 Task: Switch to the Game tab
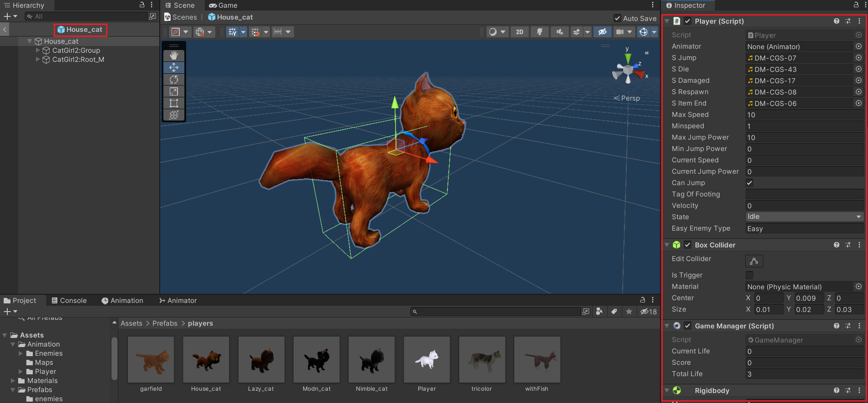pos(223,5)
